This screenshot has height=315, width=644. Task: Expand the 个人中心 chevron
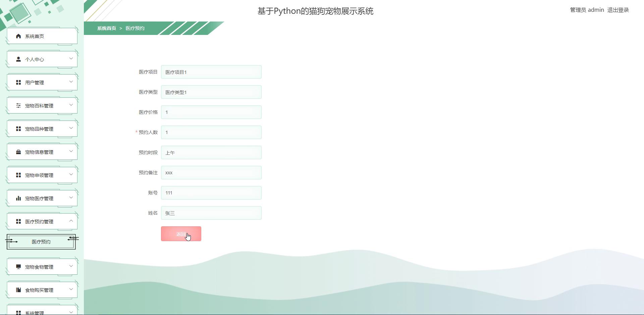tap(71, 58)
